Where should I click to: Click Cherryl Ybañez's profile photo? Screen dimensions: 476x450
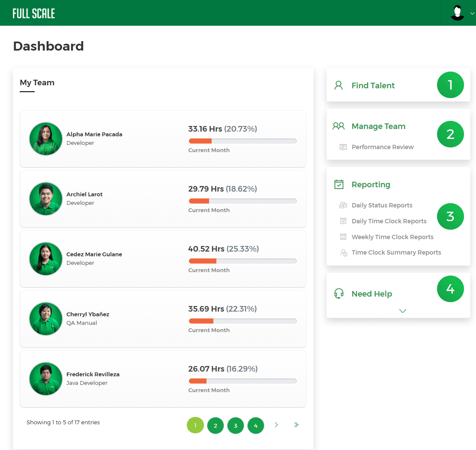point(45,319)
